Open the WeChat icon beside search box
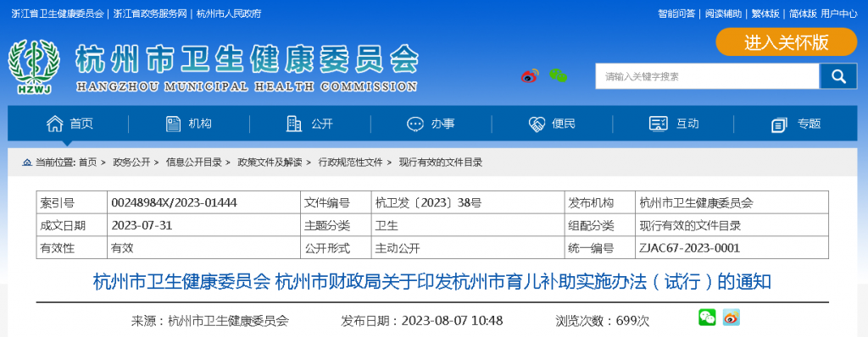 pyautogui.click(x=558, y=75)
